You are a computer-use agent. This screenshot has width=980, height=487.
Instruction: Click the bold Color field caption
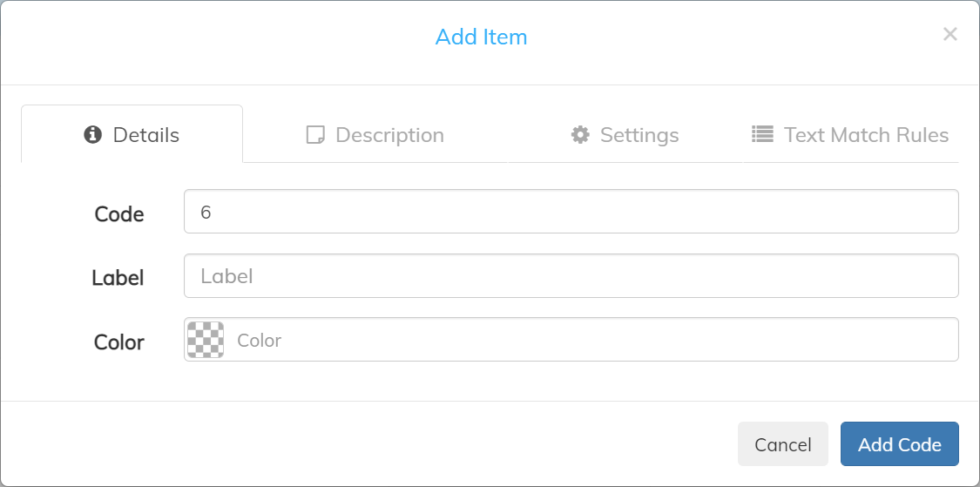(118, 342)
